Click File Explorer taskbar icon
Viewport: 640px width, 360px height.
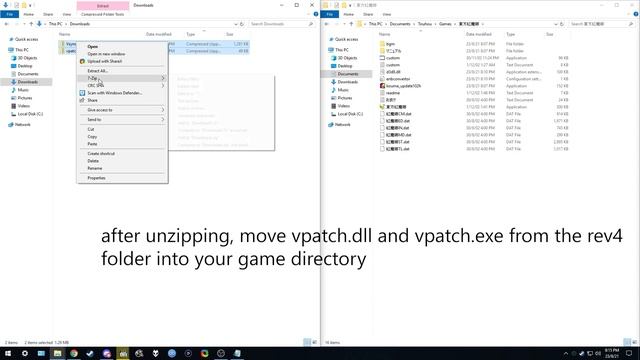click(58, 353)
